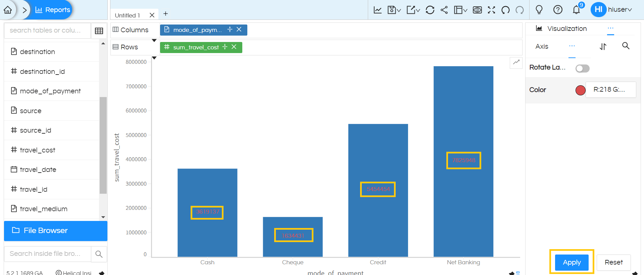Enter fullscreen mode
Viewport: 644px width, 275px height.
pos(491,10)
